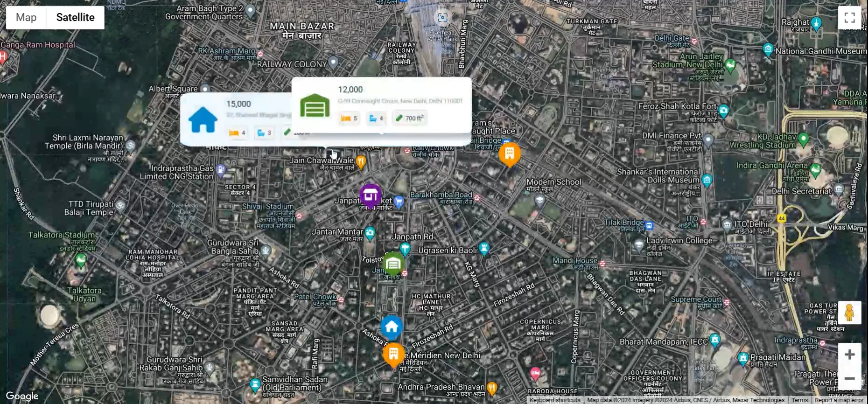Open the Keyboard shortcuts link
The image size is (868, 404).
coord(555,400)
